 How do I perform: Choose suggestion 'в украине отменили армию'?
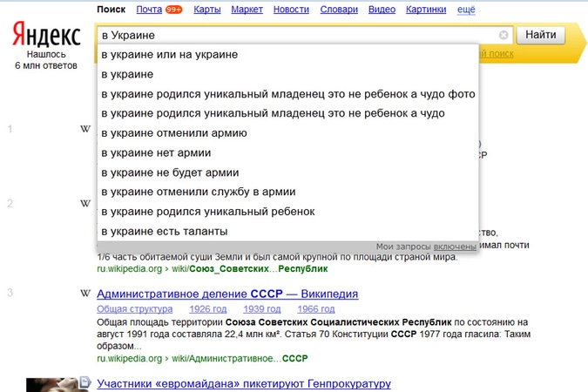(x=174, y=133)
